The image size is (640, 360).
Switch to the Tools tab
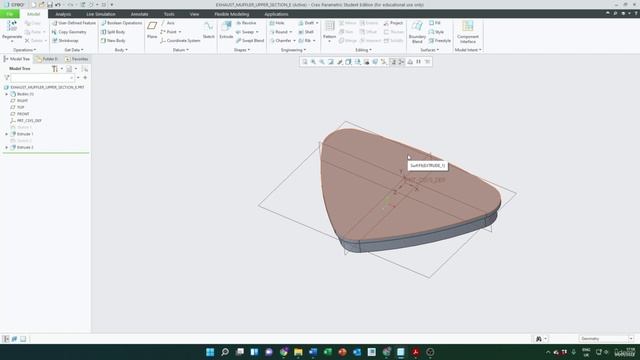point(169,14)
